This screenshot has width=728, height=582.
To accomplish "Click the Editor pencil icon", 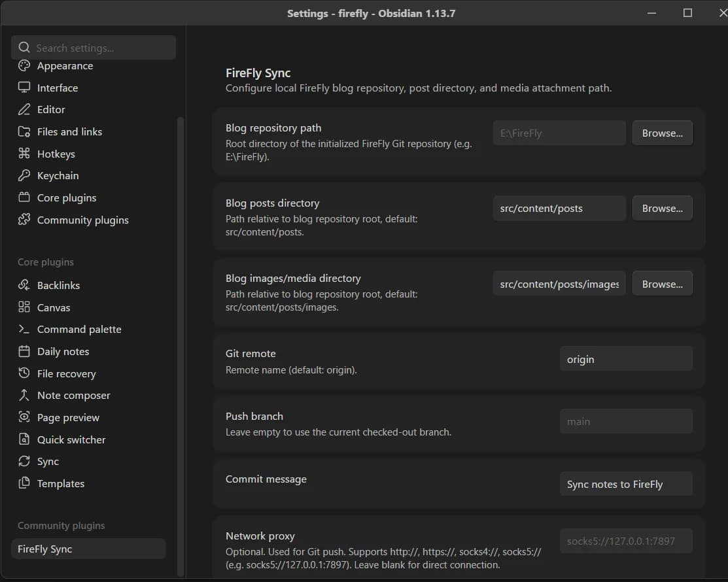I will 24,109.
